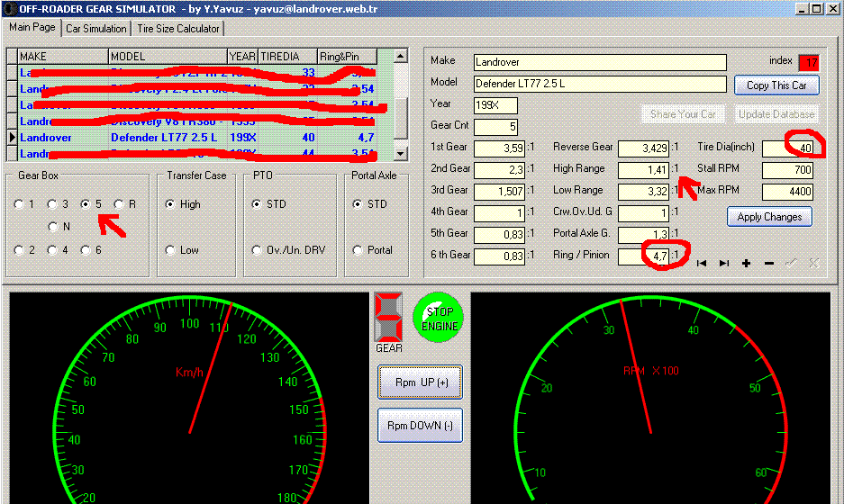844x504 pixels.
Task: Click the app icon in title bar
Action: pyautogui.click(x=9, y=9)
